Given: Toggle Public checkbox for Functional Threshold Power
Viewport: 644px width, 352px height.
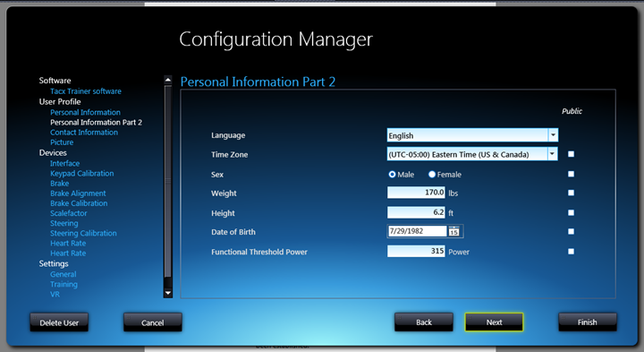Looking at the screenshot, I should [571, 252].
